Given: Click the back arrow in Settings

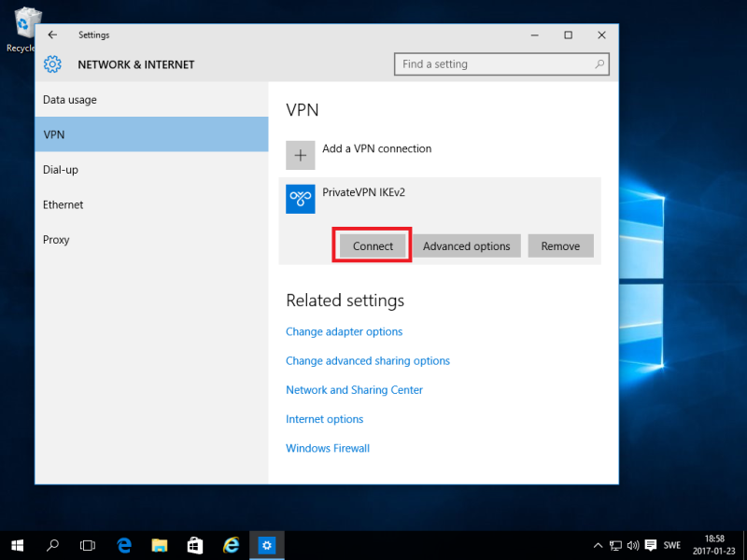Looking at the screenshot, I should pyautogui.click(x=52, y=35).
